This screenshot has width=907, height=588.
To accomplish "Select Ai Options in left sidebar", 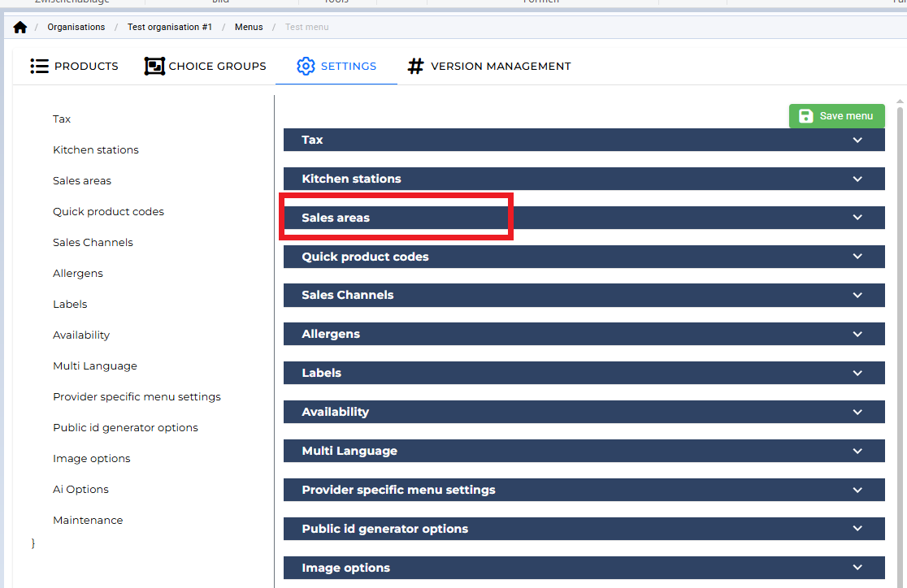I will (x=80, y=490).
